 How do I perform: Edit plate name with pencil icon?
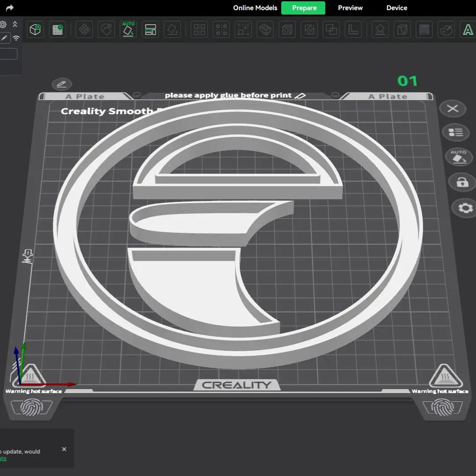(62, 84)
